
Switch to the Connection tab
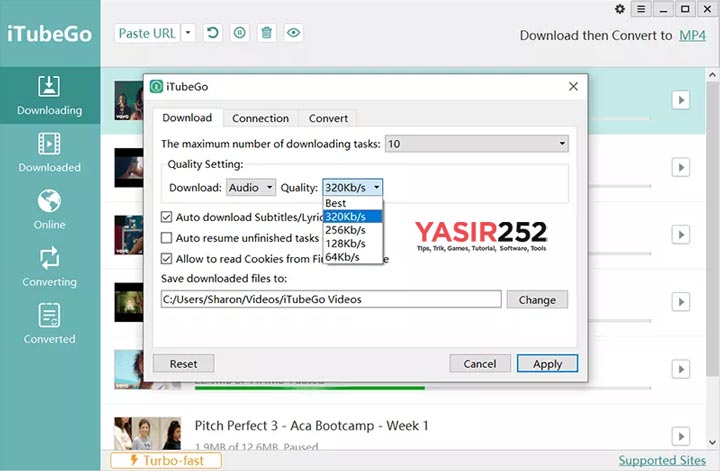click(x=260, y=118)
